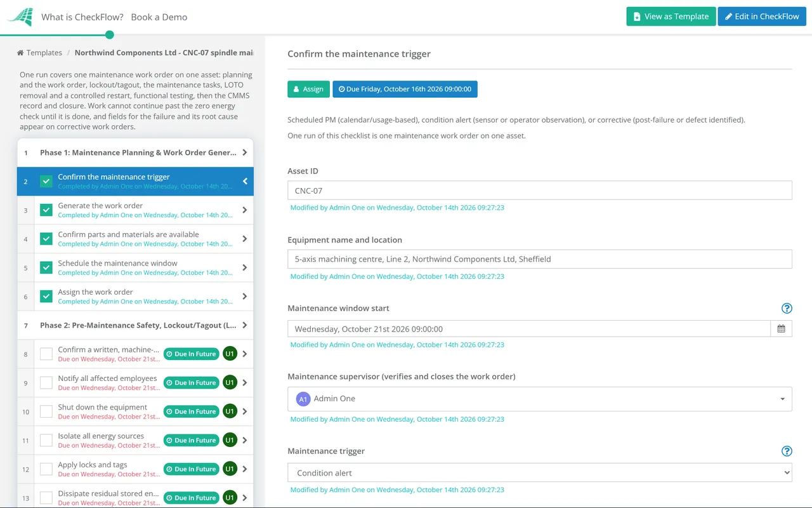Click the Due Friday October 16th button
Image resolution: width=812 pixels, height=508 pixels.
tap(405, 89)
